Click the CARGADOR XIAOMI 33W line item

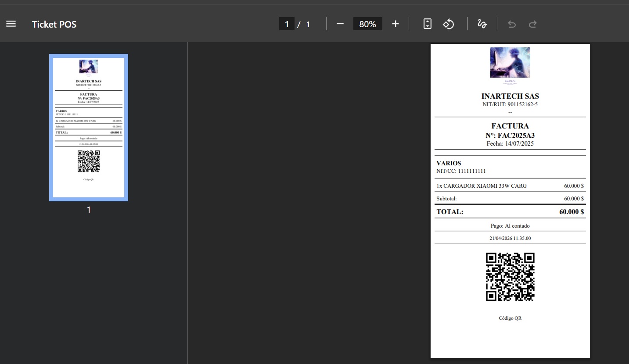coord(482,186)
